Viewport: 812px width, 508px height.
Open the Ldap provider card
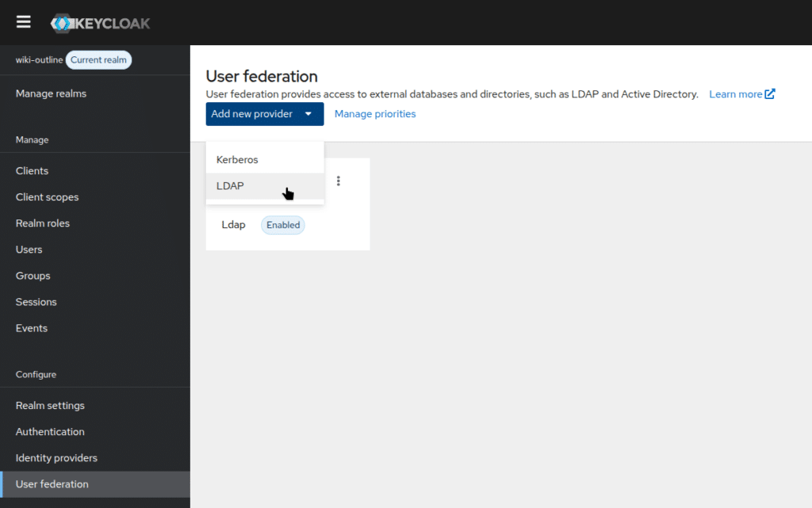point(233,225)
